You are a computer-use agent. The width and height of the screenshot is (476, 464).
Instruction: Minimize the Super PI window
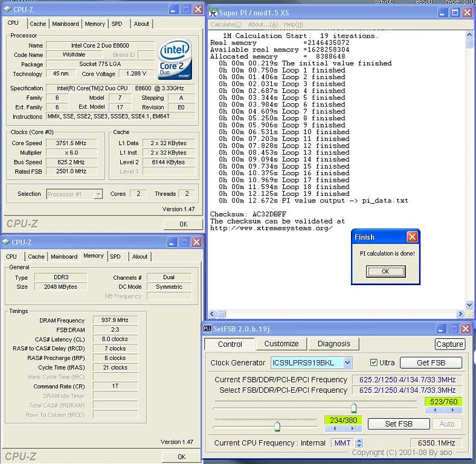pos(443,13)
